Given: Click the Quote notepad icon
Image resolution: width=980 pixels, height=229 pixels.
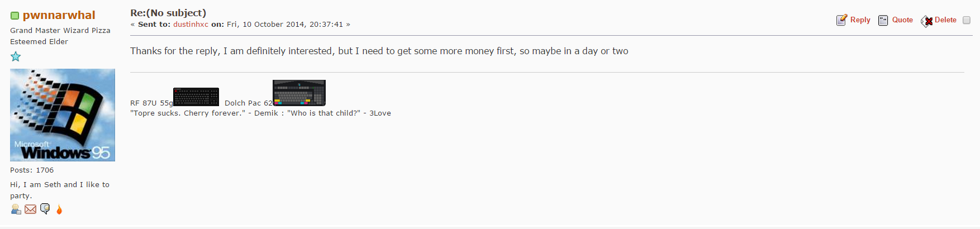Looking at the screenshot, I should click(x=883, y=21).
